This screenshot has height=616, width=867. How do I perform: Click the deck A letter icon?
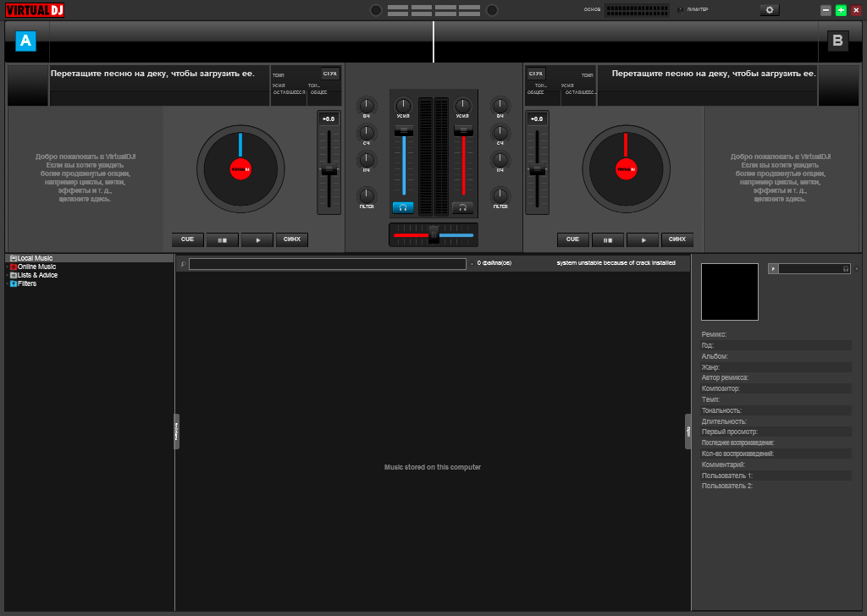pos(25,40)
